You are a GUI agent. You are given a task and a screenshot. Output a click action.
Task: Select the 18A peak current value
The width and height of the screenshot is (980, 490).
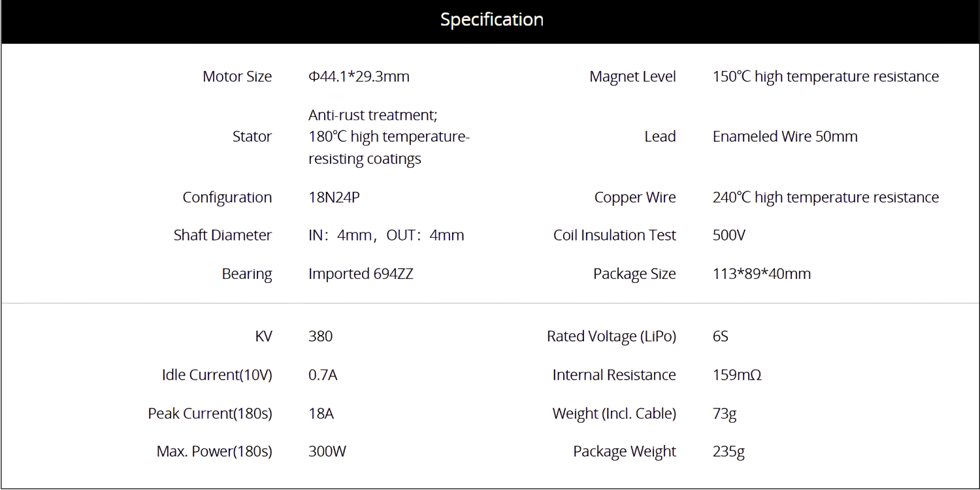click(x=321, y=414)
